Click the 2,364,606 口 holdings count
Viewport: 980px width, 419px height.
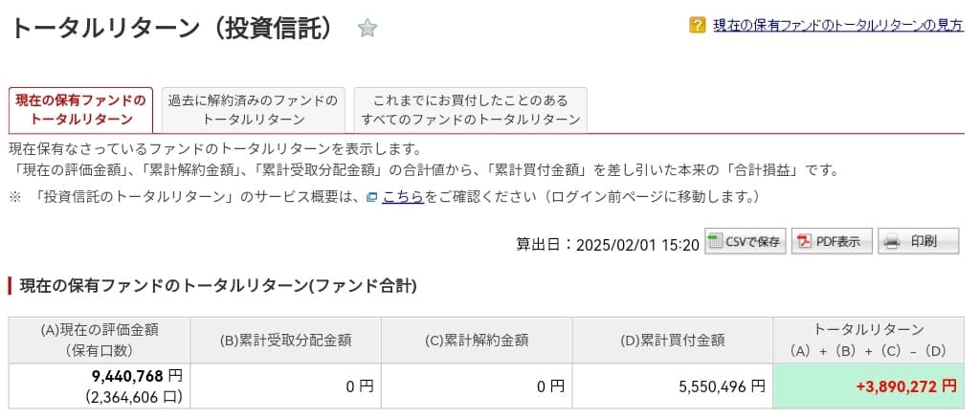[x=133, y=396]
